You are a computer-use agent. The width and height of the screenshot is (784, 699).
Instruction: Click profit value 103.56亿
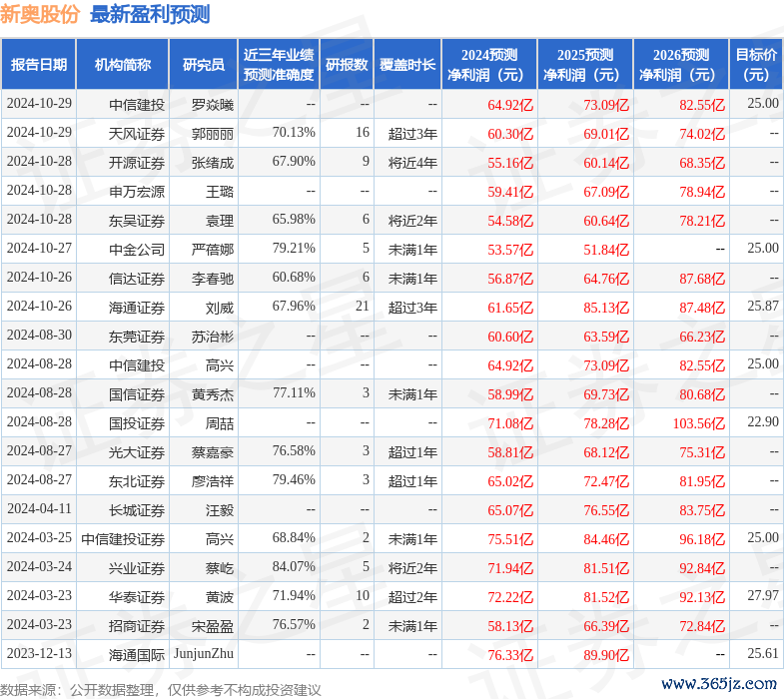point(699,423)
